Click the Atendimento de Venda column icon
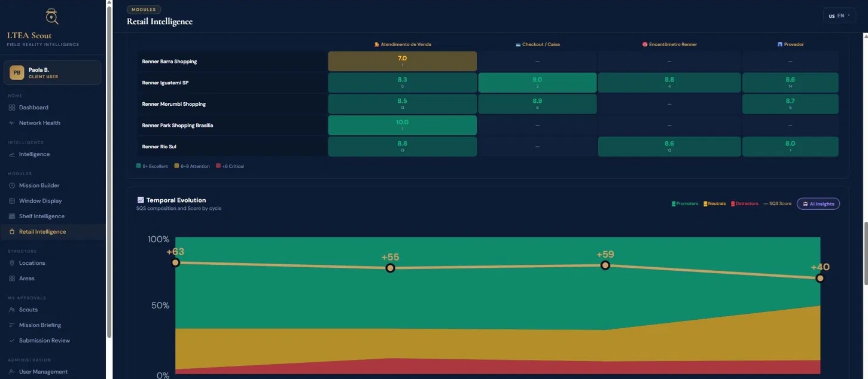868x379 pixels. 377,44
